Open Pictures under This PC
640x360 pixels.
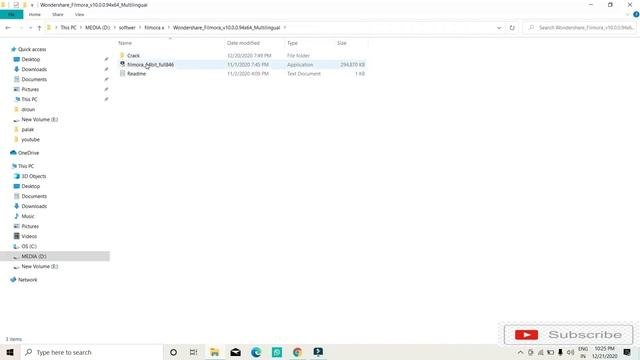[x=30, y=227]
